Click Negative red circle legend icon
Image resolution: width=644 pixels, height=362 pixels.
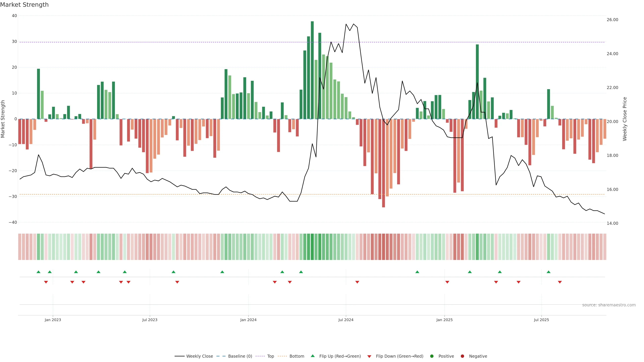[x=462, y=356]
